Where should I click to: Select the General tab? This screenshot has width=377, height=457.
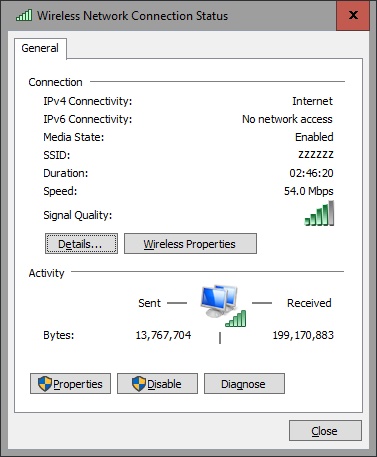pos(40,48)
